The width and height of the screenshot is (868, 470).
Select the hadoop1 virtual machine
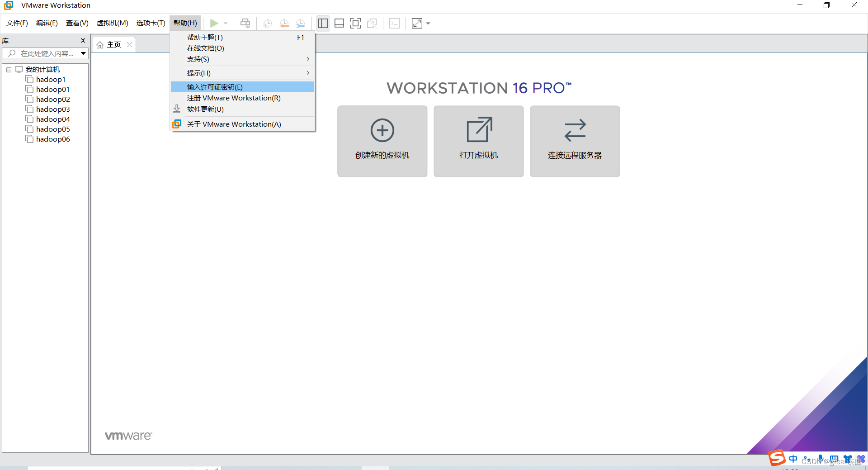coord(51,80)
